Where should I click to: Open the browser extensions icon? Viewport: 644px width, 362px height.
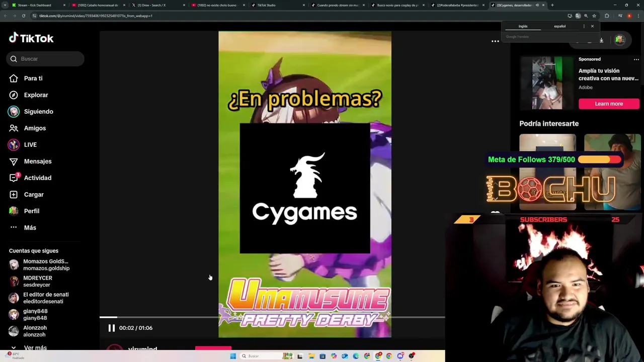coord(607,16)
